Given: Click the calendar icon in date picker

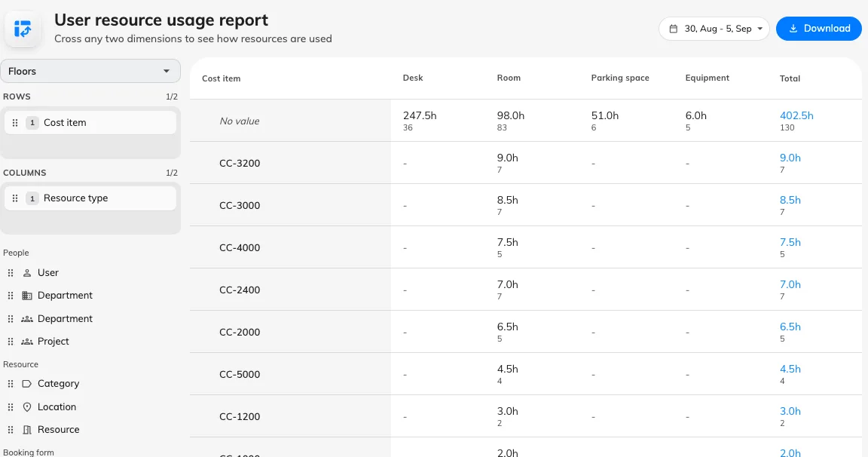Looking at the screenshot, I should [x=673, y=29].
